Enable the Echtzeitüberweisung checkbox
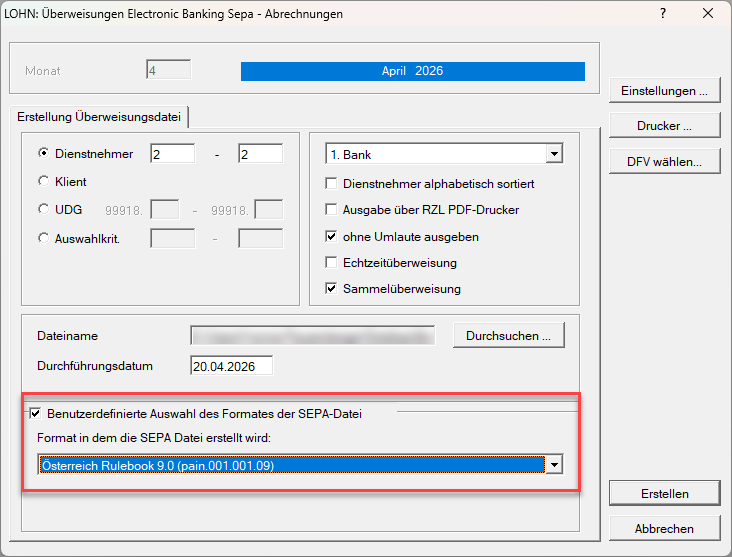 point(333,263)
